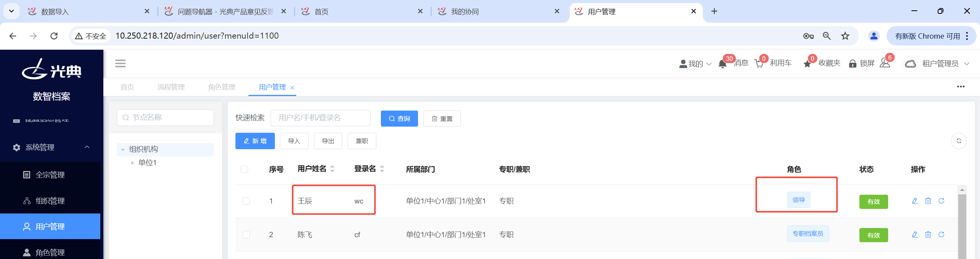Focus the 节点名称 tree search field
The height and width of the screenshot is (259, 980).
click(x=165, y=117)
